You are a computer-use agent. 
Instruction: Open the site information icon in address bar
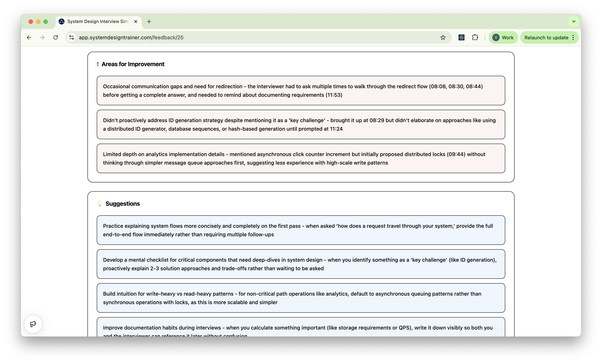point(72,37)
